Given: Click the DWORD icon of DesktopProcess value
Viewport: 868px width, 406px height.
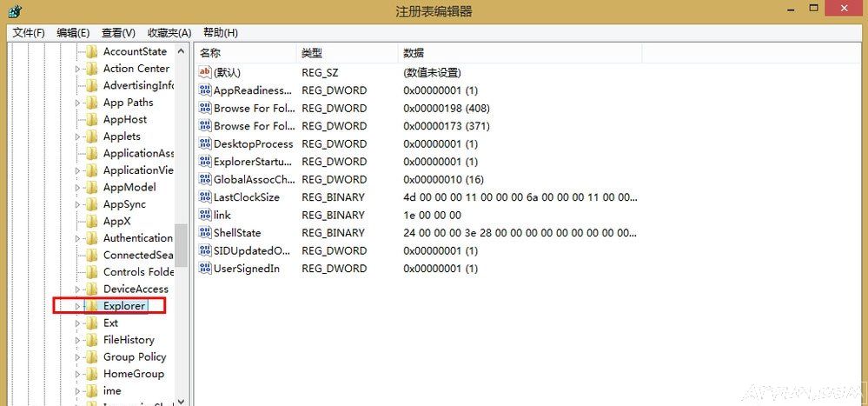Looking at the screenshot, I should [205, 143].
